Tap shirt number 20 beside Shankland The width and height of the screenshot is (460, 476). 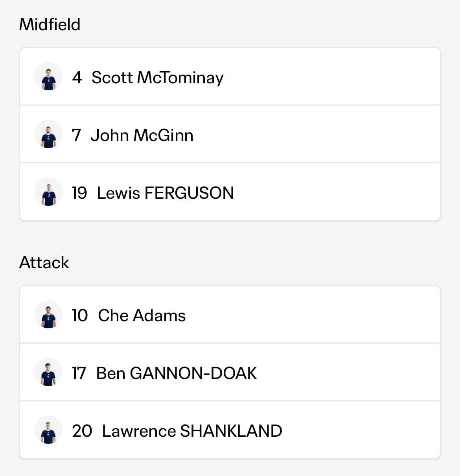[82, 431]
